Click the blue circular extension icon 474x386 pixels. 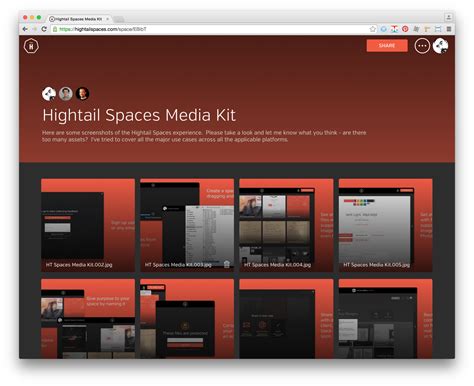[384, 29]
